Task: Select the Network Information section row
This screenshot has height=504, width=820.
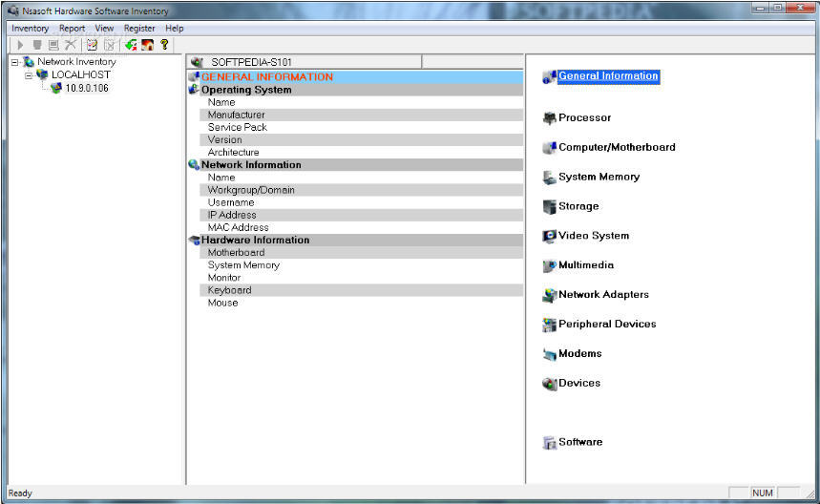Action: click(x=356, y=165)
